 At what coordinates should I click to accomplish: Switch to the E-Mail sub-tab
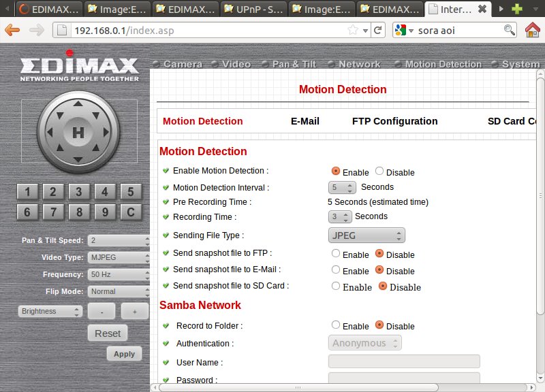305,121
